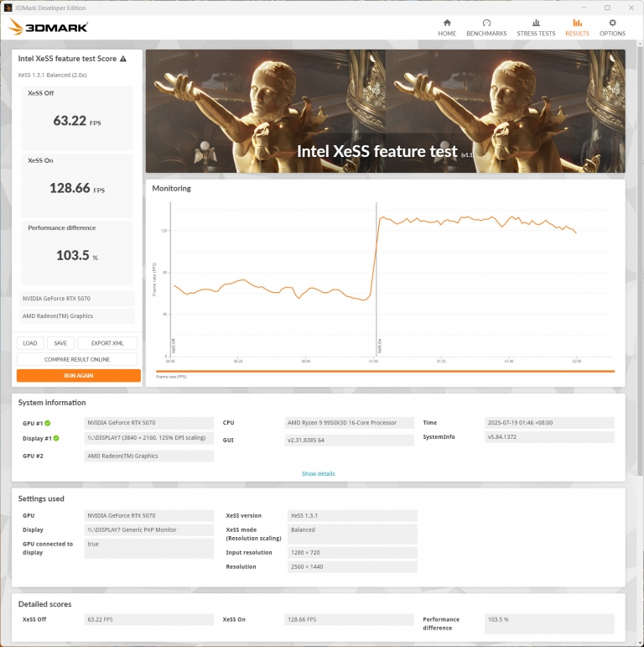
Task: Minimize the 3DMark window
Action: (x=584, y=8)
